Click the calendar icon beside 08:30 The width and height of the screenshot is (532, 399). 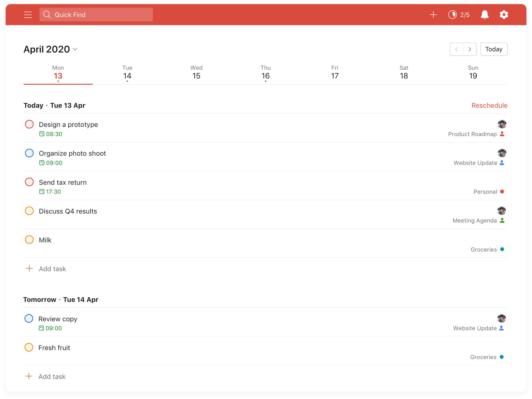pyautogui.click(x=41, y=134)
